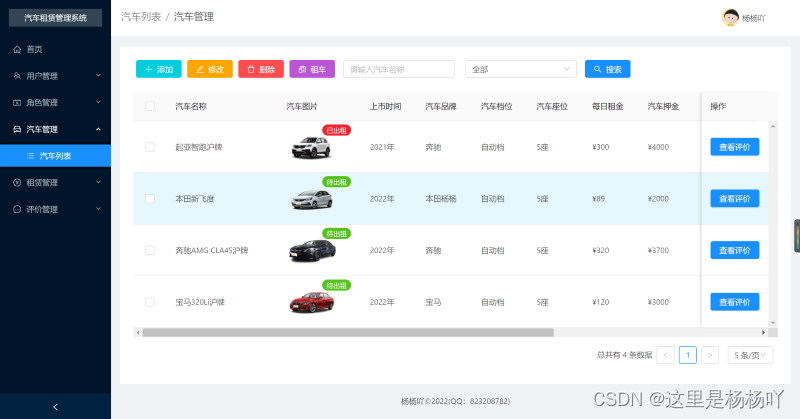
Task: Click the 待出租 badge on 奔驰AMG row
Action: (336, 234)
